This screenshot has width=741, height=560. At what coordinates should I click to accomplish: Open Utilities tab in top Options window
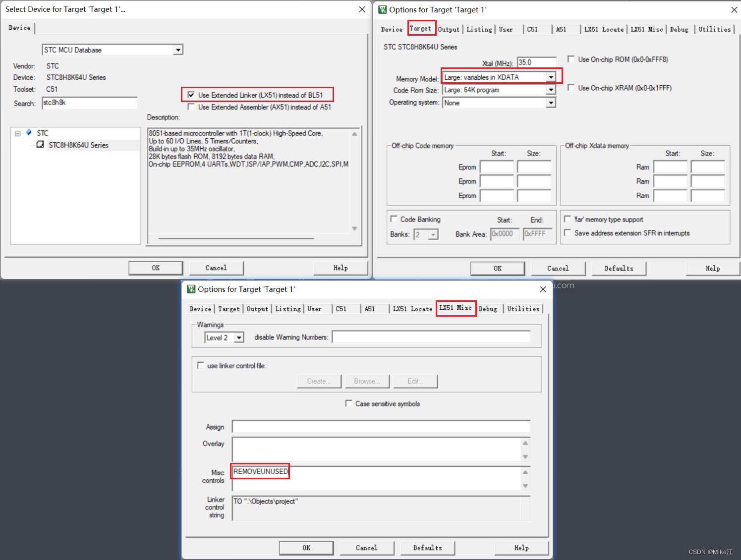pos(715,30)
